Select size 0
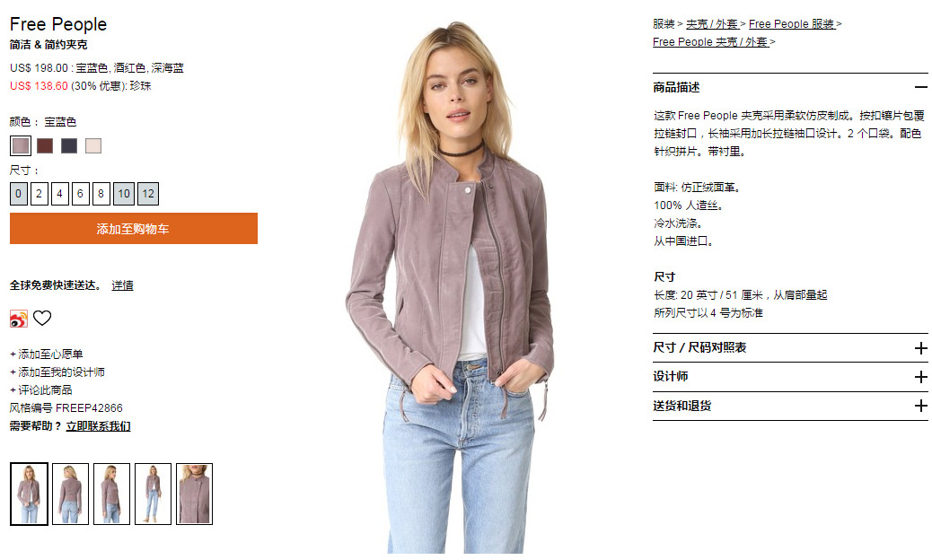Viewport: 932px width, 560px height. 19,194
